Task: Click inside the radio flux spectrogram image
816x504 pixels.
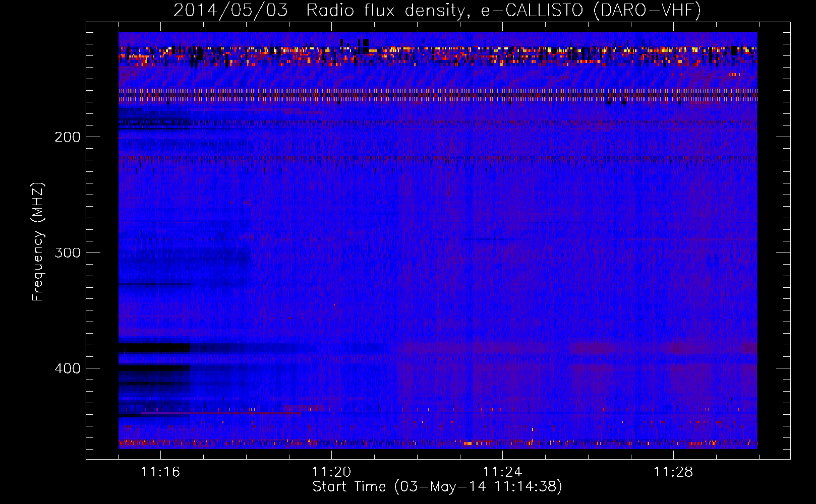Action: (x=438, y=240)
